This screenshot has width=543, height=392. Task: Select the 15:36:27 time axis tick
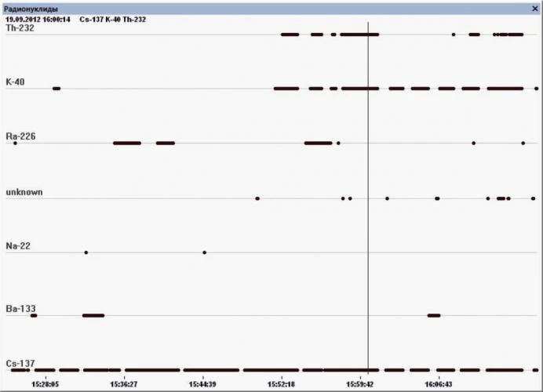[x=124, y=384]
